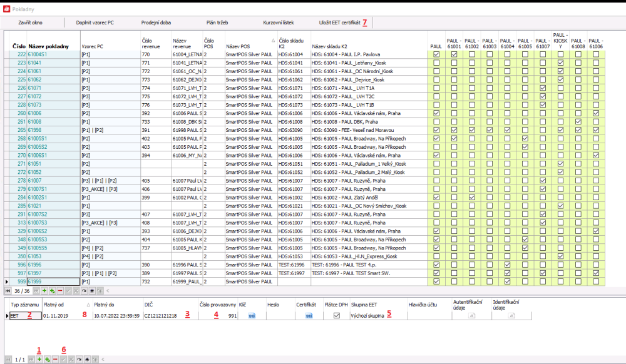This screenshot has height=364, width=626.
Task: Jump to last record in lower EET navigator
Action: click(31, 359)
